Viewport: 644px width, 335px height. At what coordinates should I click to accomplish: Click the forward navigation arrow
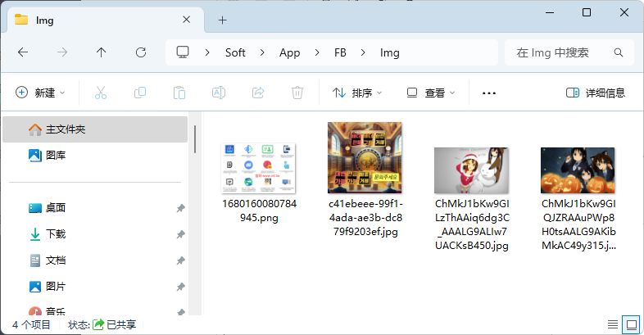[62, 52]
